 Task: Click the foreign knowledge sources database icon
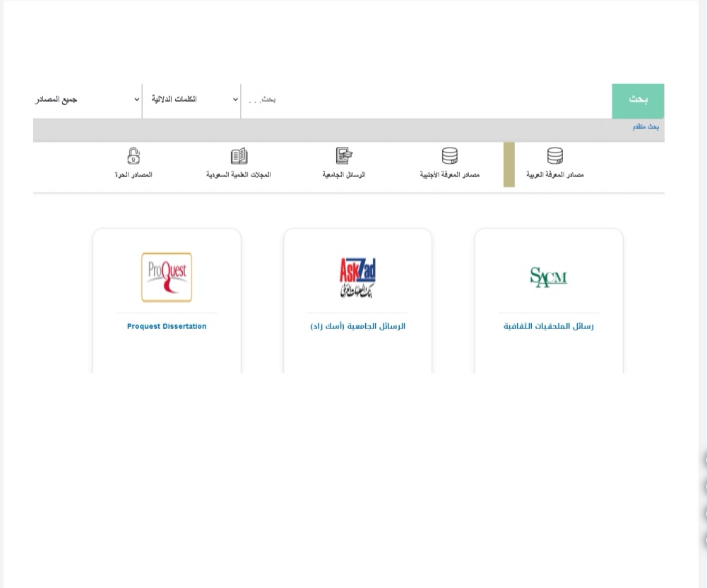tap(449, 156)
